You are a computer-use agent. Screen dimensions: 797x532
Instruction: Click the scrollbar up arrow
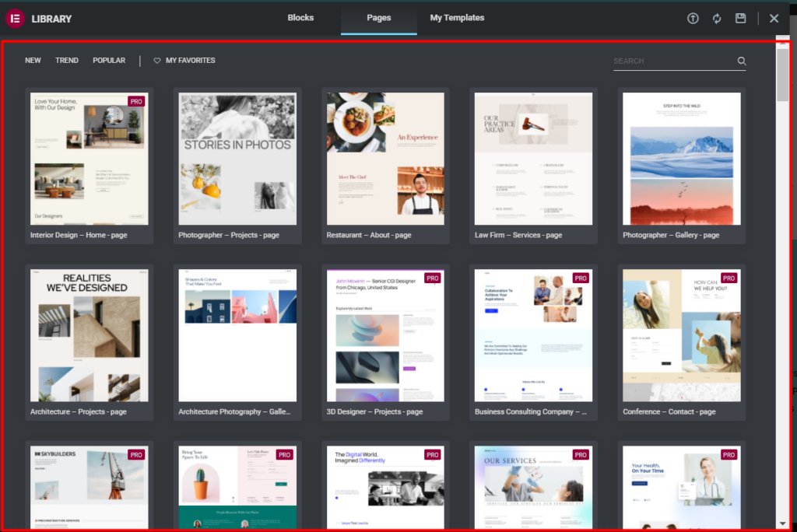pos(783,43)
